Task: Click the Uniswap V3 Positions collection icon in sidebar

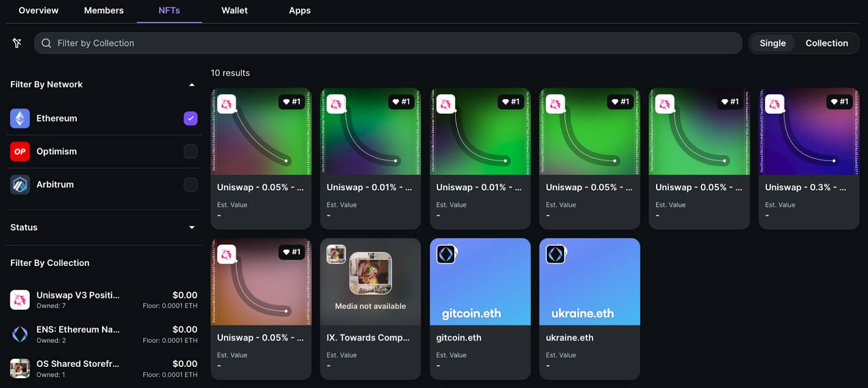Action: pyautogui.click(x=20, y=300)
